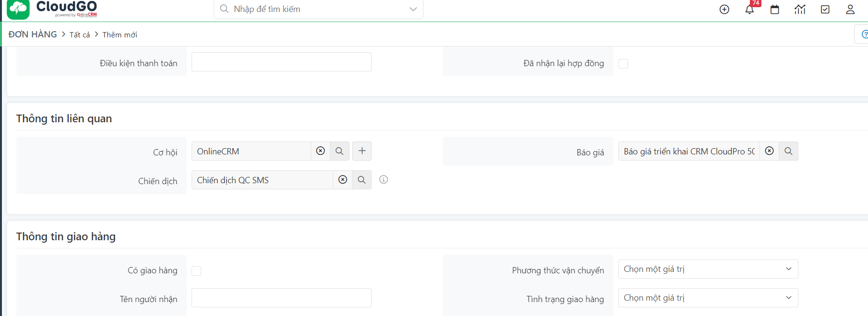
Task: Click the search magnifier icon in header
Action: pyautogui.click(x=224, y=9)
